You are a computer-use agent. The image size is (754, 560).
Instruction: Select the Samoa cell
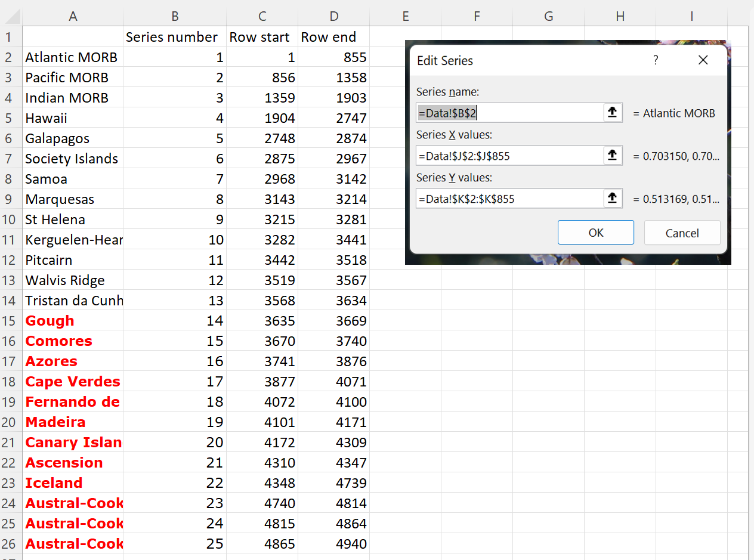[73, 179]
